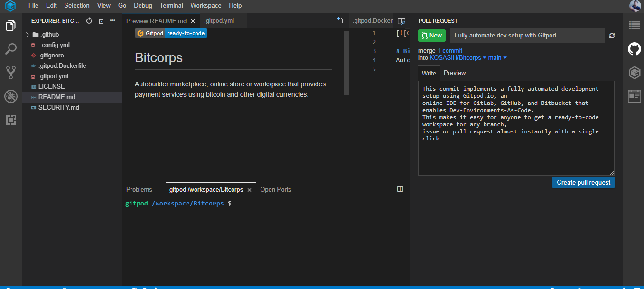Click into the pull request description text area
The image size is (644, 289).
point(516,128)
